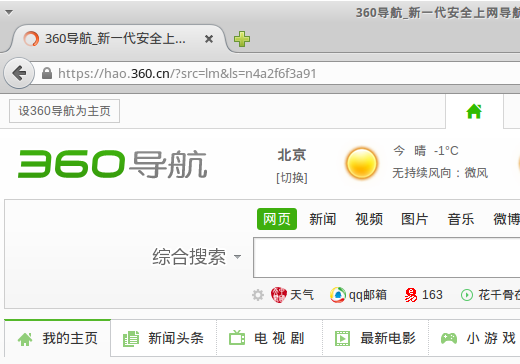Screen dimensions: 520x364
Task: Open the 小游戏 tab
Action: [475, 339]
